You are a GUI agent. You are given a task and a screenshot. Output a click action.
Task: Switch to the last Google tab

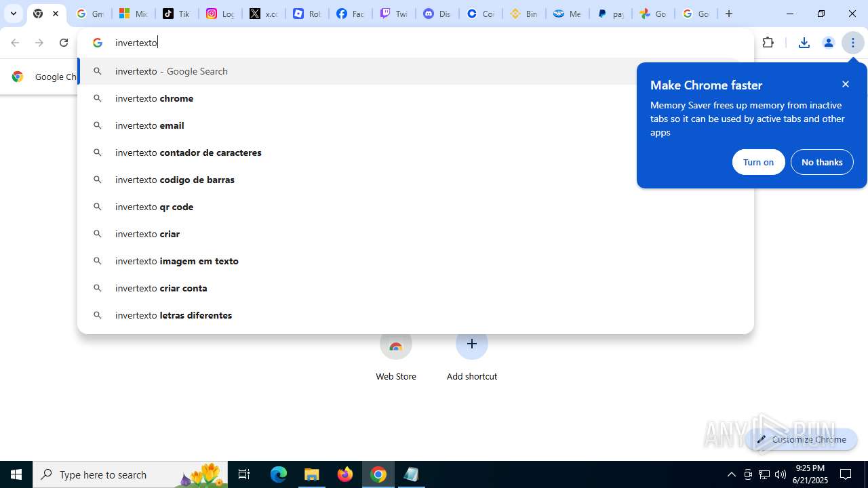[696, 14]
